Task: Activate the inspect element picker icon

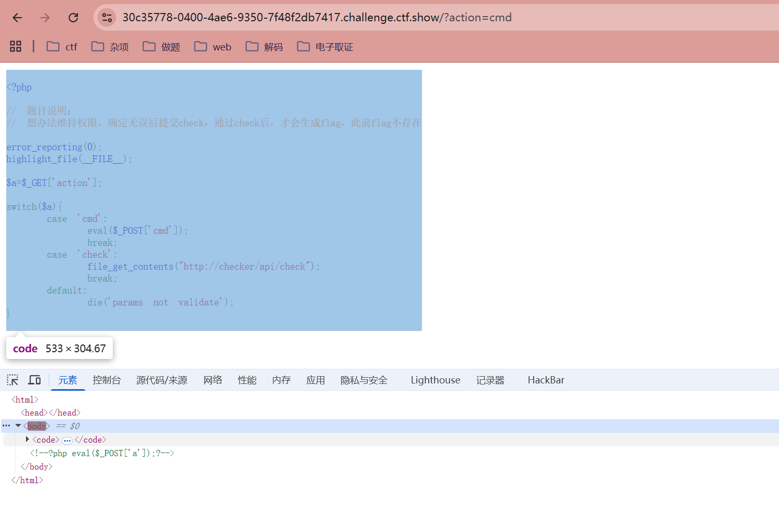Action: pyautogui.click(x=12, y=380)
